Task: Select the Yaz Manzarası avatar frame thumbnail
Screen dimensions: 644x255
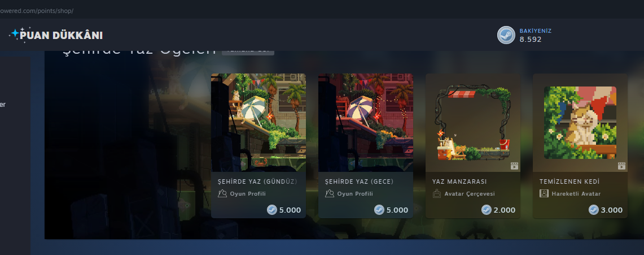Action: tap(473, 123)
